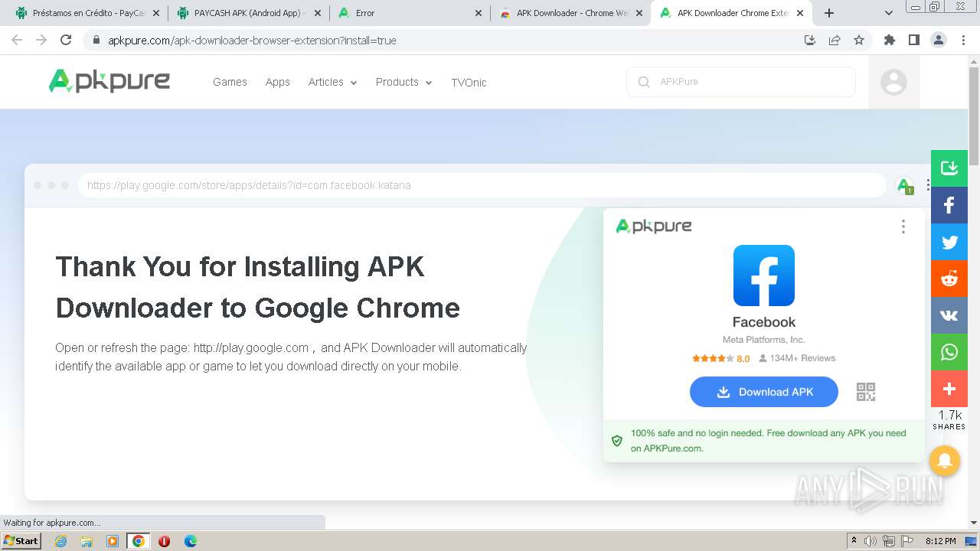
Task: Focus the APKPure search field
Action: (741, 82)
